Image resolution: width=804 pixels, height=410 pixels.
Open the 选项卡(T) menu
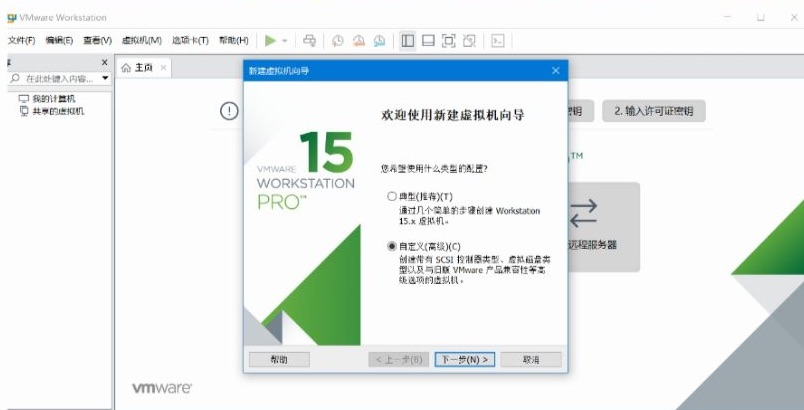coord(190,40)
